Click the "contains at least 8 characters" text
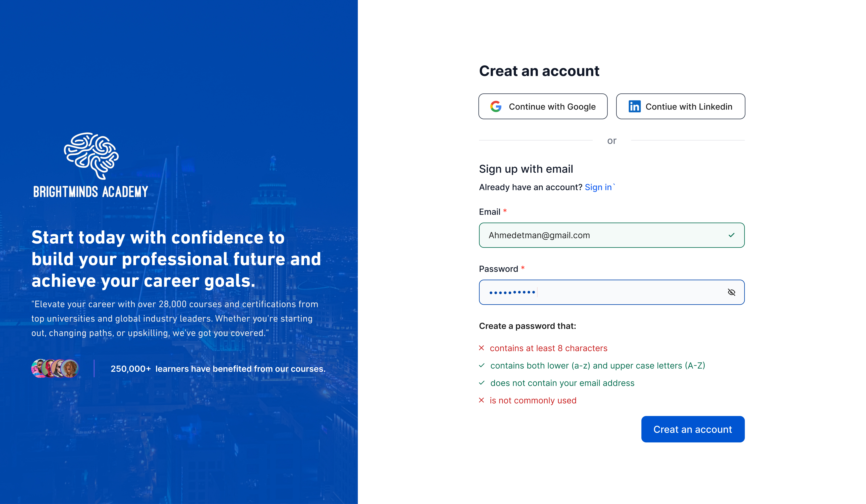The image size is (866, 504). click(548, 348)
